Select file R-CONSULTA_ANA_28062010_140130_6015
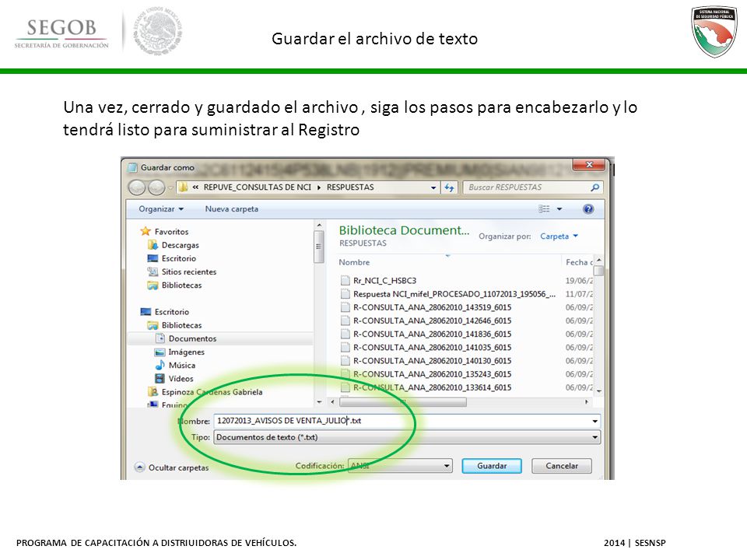 426,360
